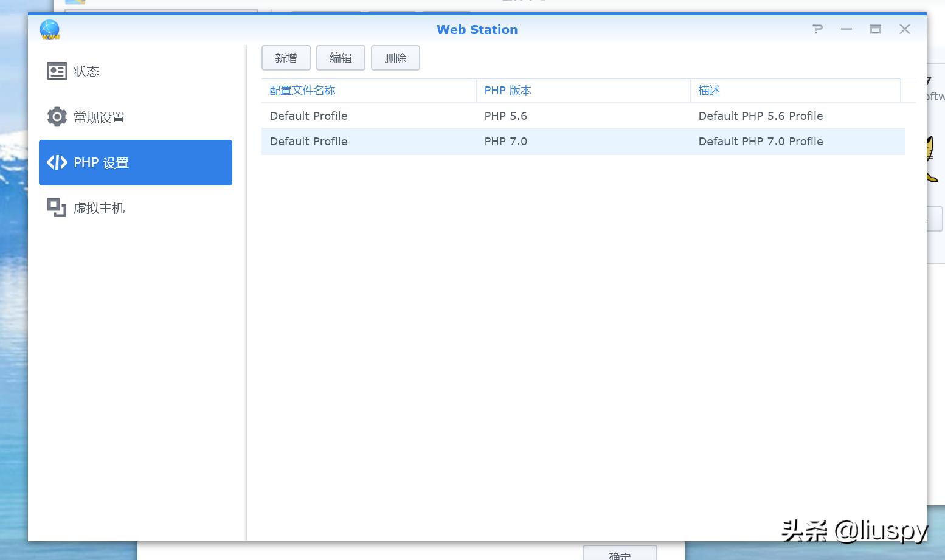Select Default Profile in the PHP 7.0 row
The width and height of the screenshot is (945, 560).
coord(308,141)
